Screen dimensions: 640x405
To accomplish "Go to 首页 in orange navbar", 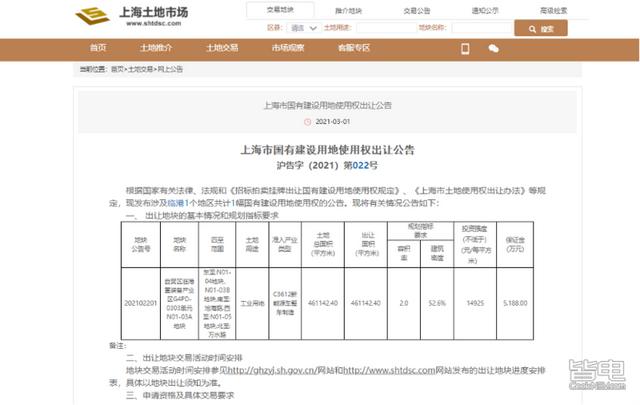I will pyautogui.click(x=98, y=48).
